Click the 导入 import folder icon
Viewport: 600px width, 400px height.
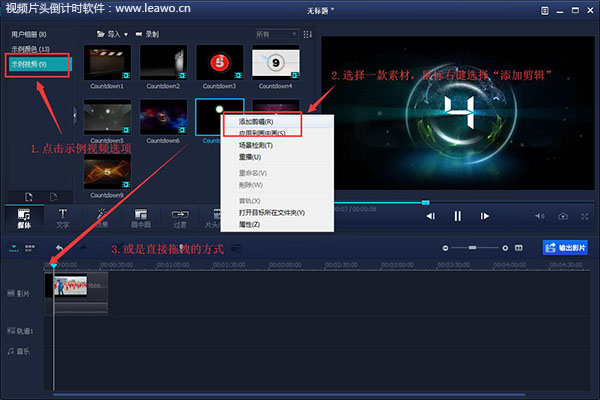[100, 34]
